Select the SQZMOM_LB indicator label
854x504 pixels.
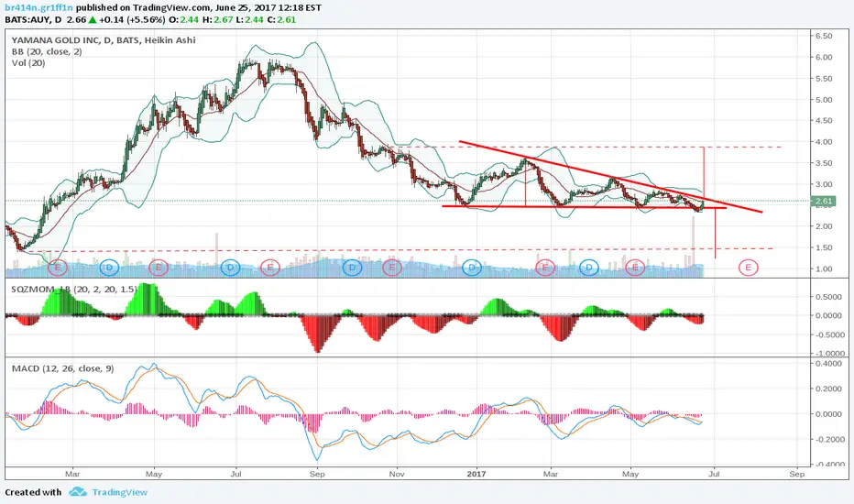click(x=74, y=290)
